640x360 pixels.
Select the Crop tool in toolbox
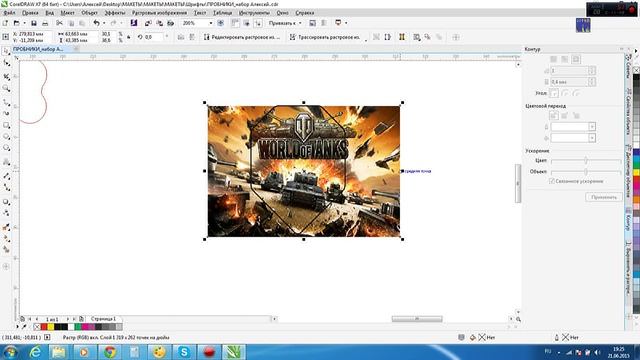(6, 77)
